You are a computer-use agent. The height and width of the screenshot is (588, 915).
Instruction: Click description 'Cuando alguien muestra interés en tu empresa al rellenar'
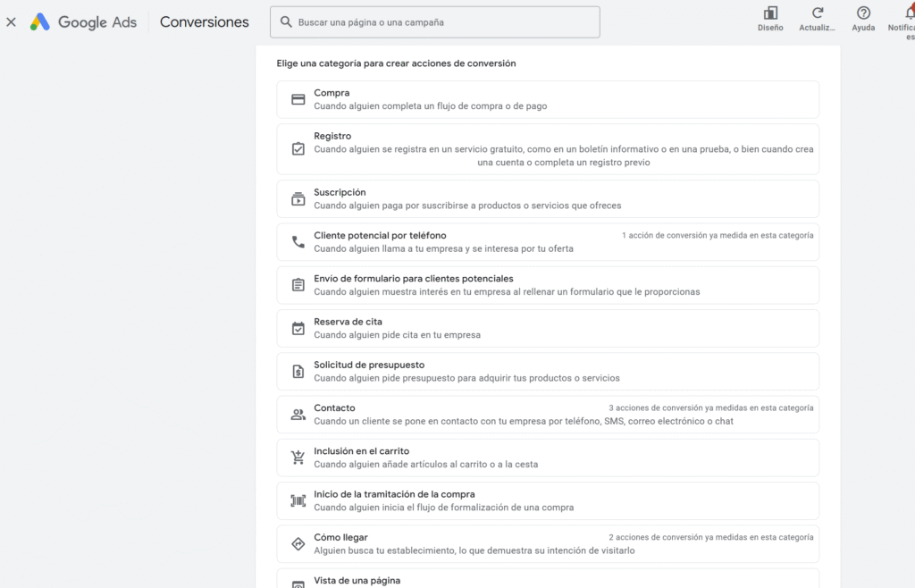pyautogui.click(x=508, y=291)
